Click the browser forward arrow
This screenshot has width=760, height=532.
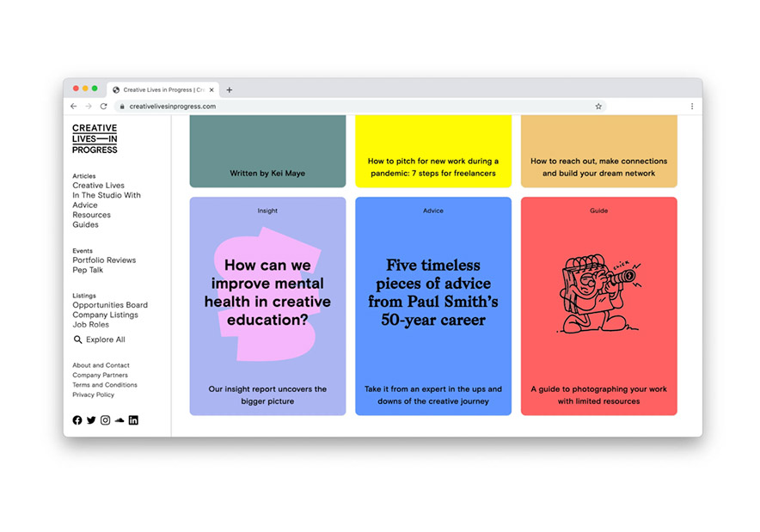click(89, 106)
